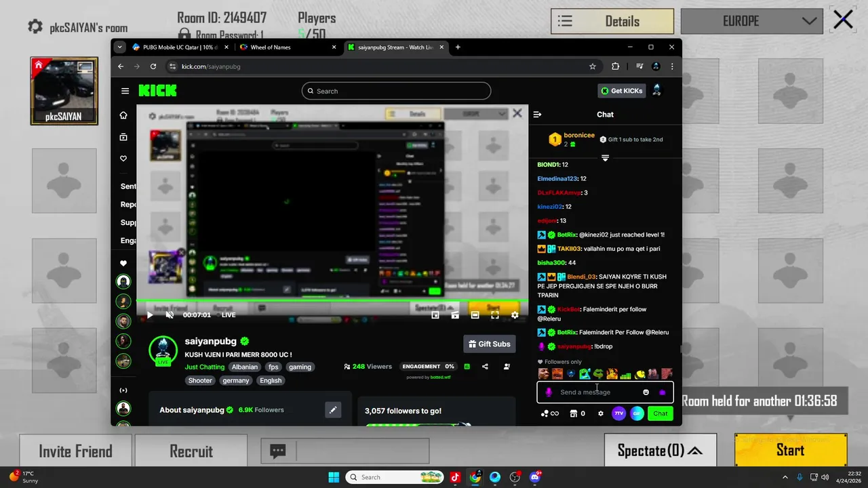Select the gaming tag

point(300,367)
